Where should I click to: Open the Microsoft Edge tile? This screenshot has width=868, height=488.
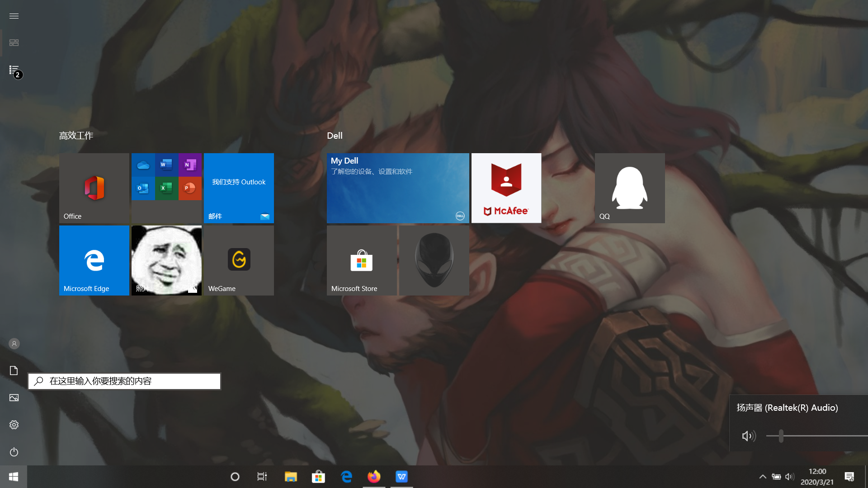94,260
